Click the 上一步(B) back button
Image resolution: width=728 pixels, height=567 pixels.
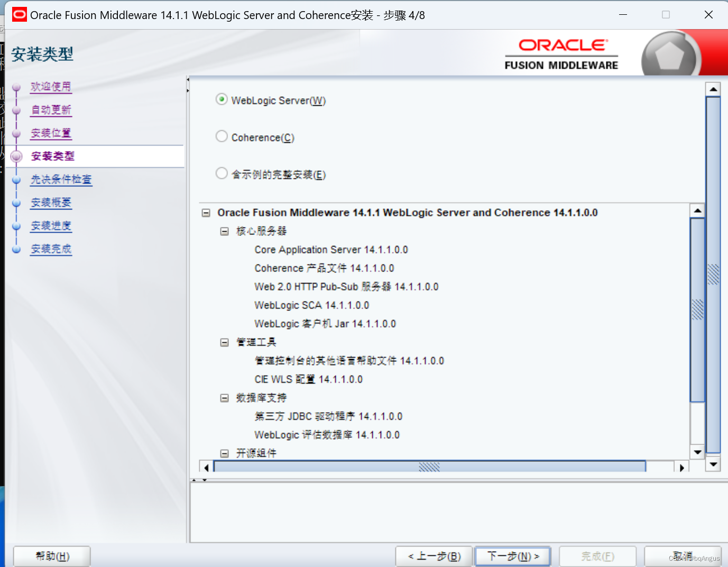(x=434, y=556)
